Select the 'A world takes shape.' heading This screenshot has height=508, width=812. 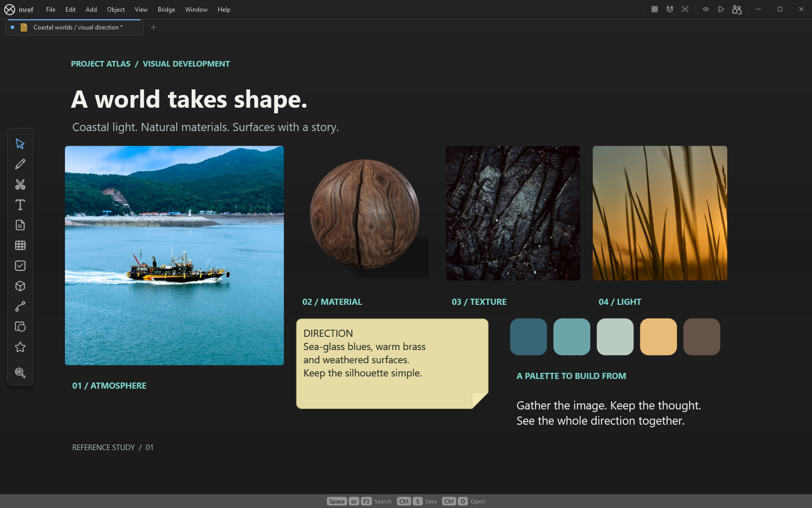(x=189, y=100)
